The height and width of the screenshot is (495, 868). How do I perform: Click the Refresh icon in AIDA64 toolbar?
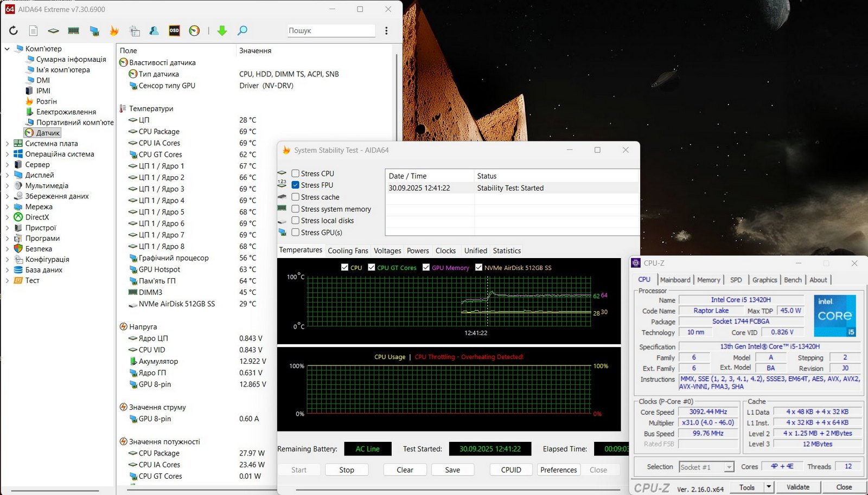coord(13,31)
